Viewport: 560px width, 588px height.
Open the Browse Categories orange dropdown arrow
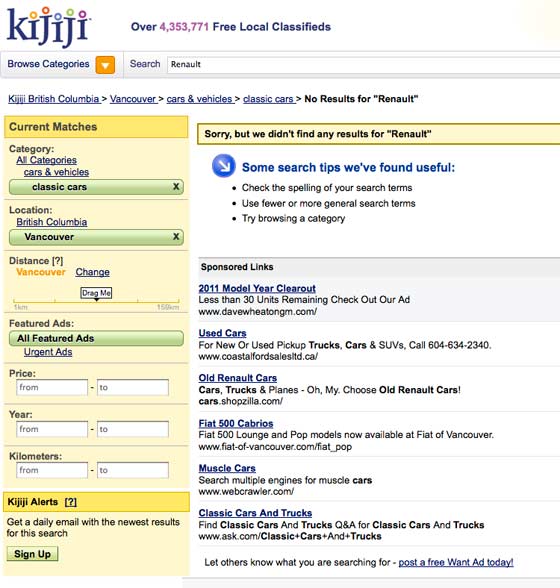[105, 65]
